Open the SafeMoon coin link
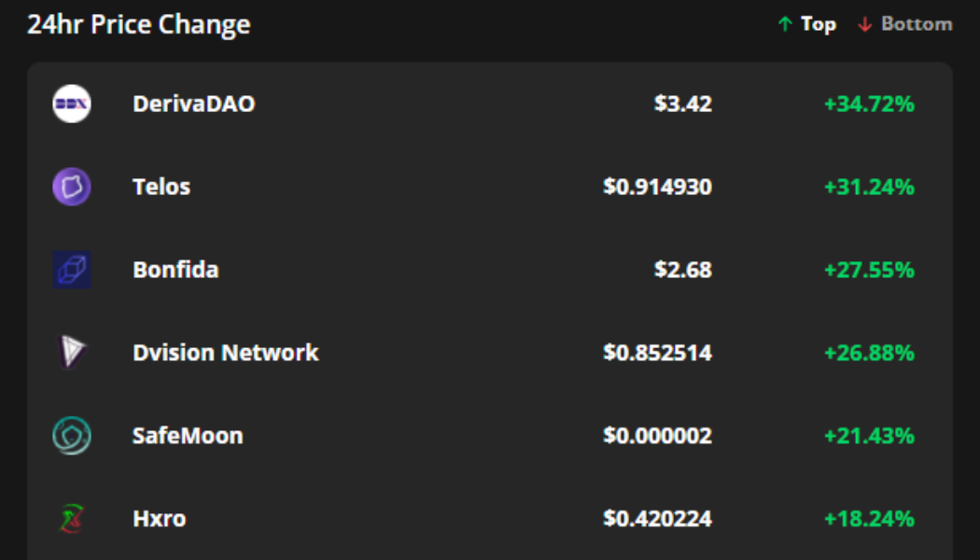The width and height of the screenshot is (980, 560). (188, 436)
